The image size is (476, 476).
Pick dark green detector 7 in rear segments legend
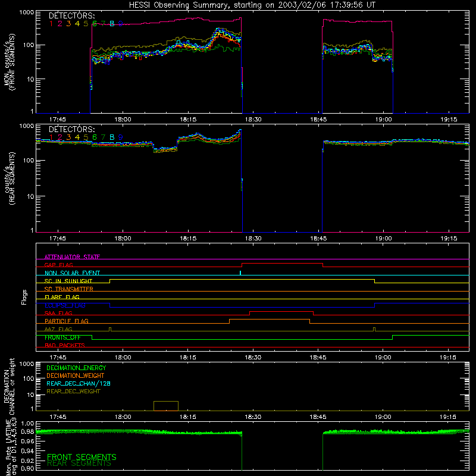point(103,137)
